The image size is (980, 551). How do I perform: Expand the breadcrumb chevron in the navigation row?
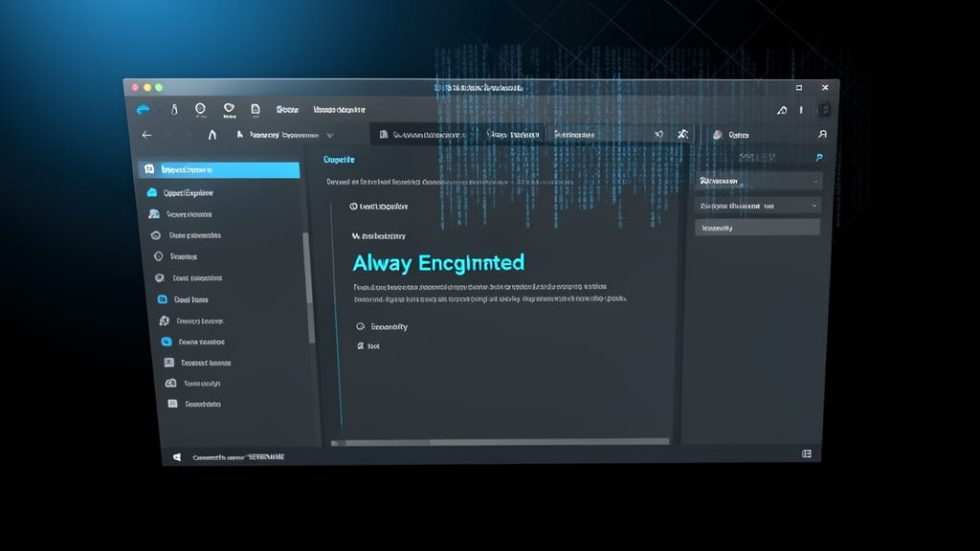(x=330, y=135)
